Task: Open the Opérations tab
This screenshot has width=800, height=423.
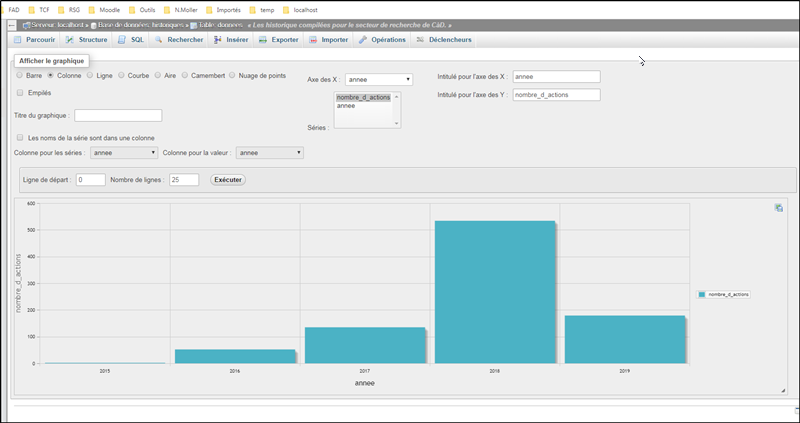Action: 381,40
